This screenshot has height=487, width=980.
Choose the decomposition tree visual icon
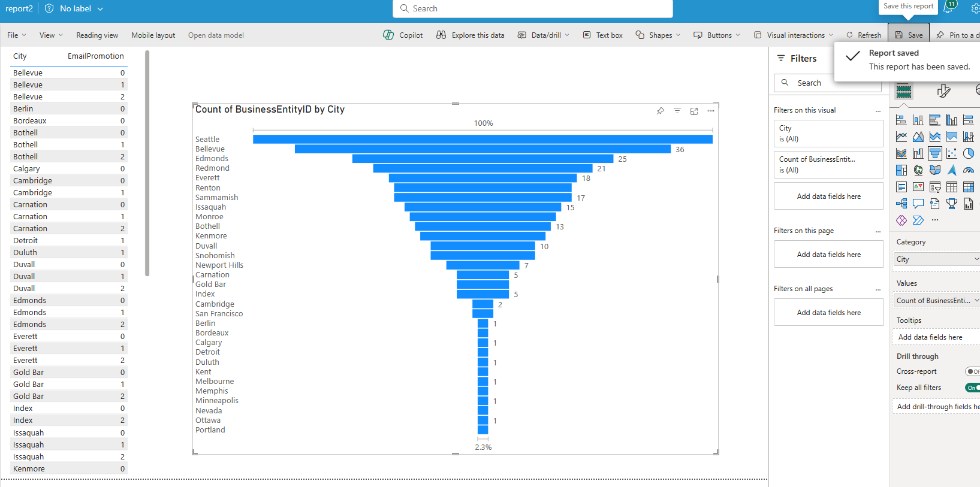tap(901, 204)
